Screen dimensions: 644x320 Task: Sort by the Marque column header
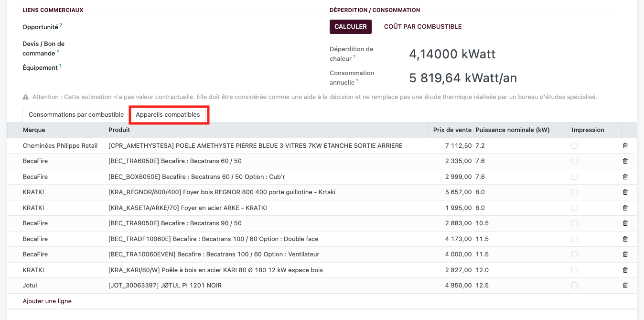coord(57,130)
